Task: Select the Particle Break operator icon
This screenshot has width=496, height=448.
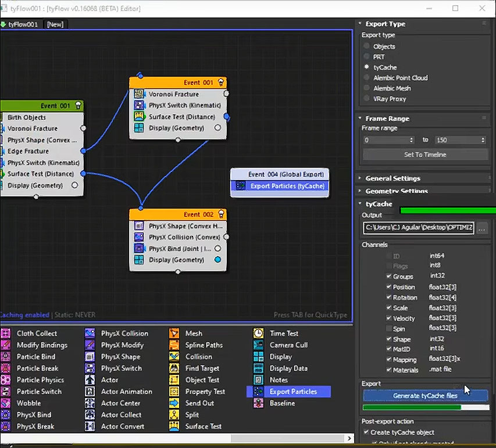Action: 5,368
